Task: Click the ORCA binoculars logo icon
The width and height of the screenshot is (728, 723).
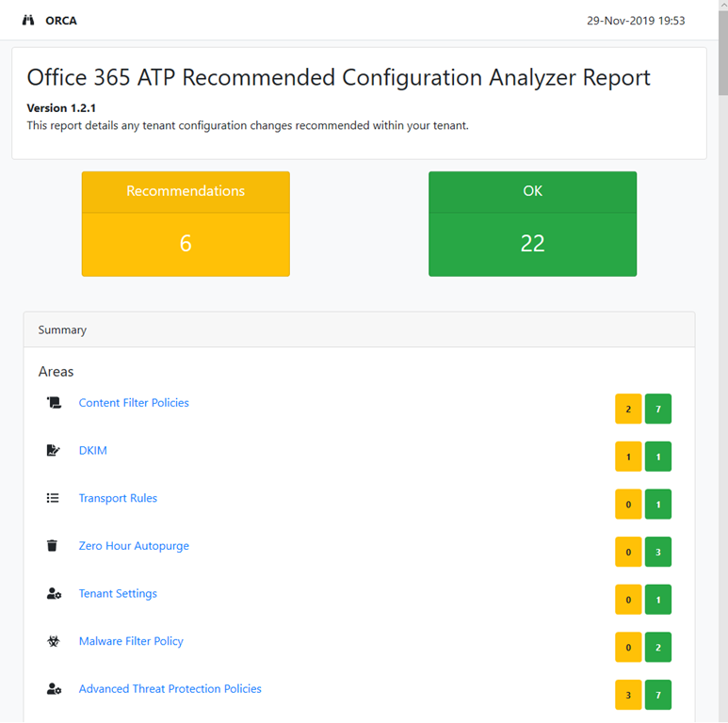Action: click(28, 21)
